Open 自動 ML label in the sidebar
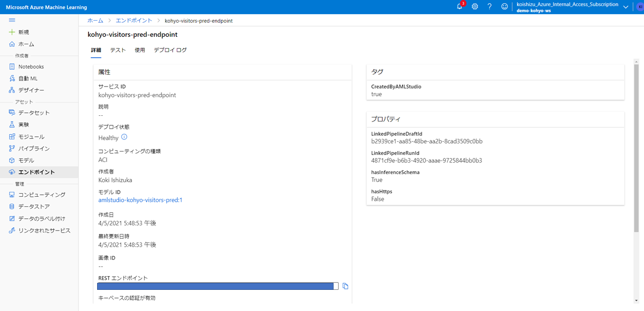 (28, 79)
